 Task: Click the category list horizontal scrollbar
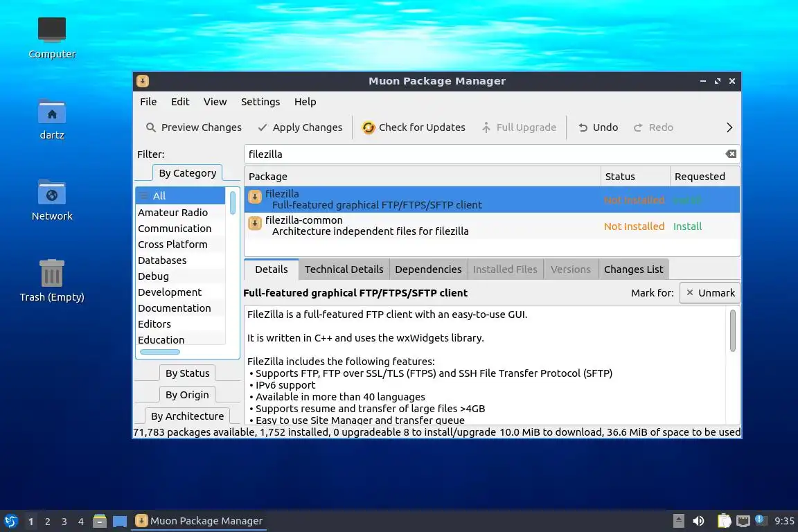coord(160,352)
